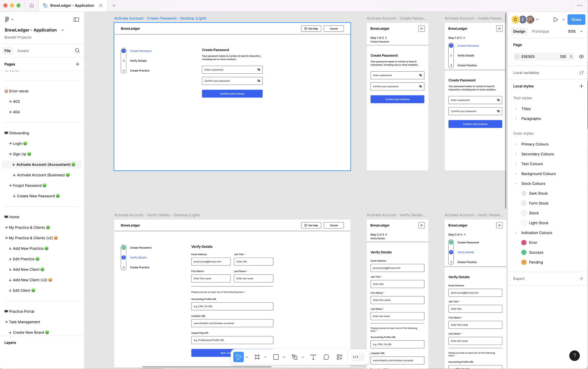Close the BrewLedger - Application tab
Viewport: 588px width, 369px height.
(x=101, y=5)
